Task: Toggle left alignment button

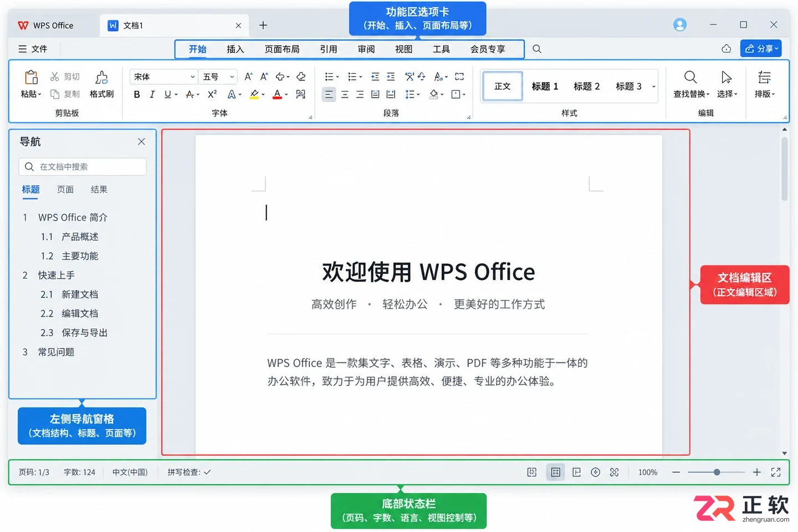Action: pos(329,94)
